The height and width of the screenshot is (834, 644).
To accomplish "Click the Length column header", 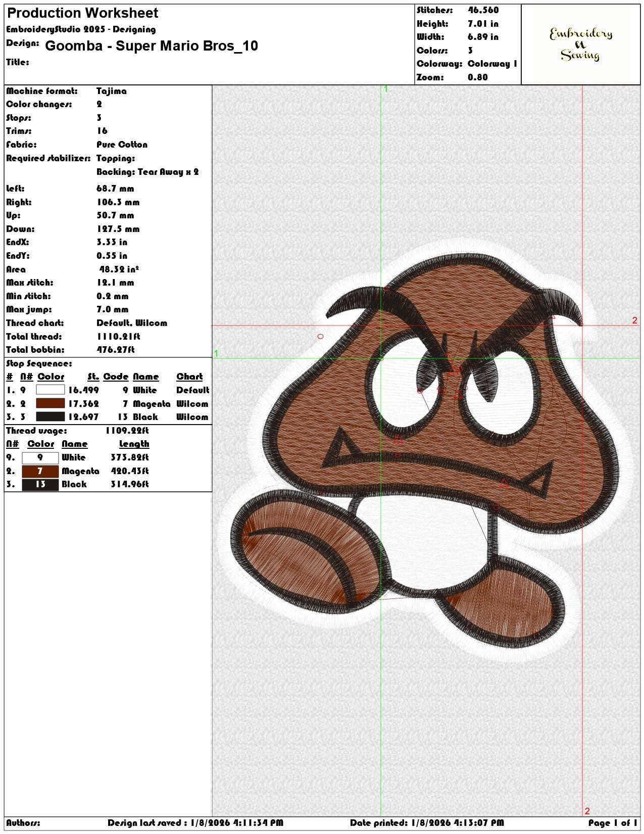I will coord(134,444).
